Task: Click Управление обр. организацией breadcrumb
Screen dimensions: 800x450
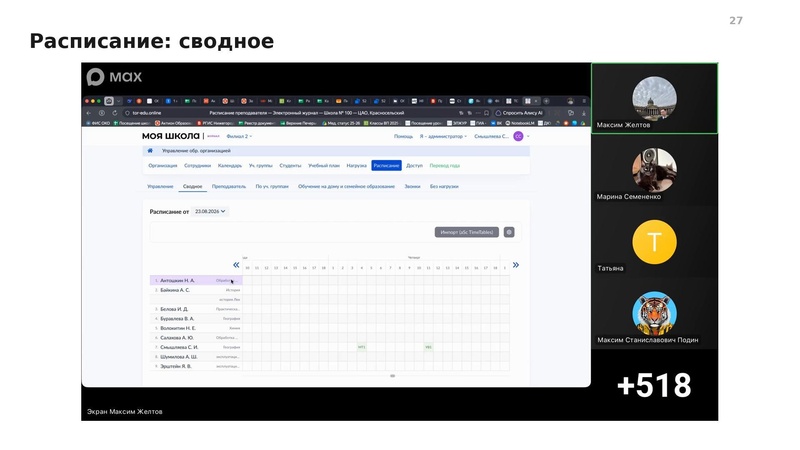Action: pos(196,151)
